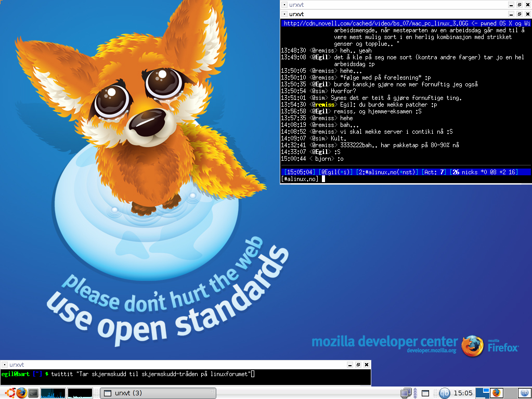532x399 pixels.
Task: Click the highlighted yellow remiss nick
Action: (325, 105)
